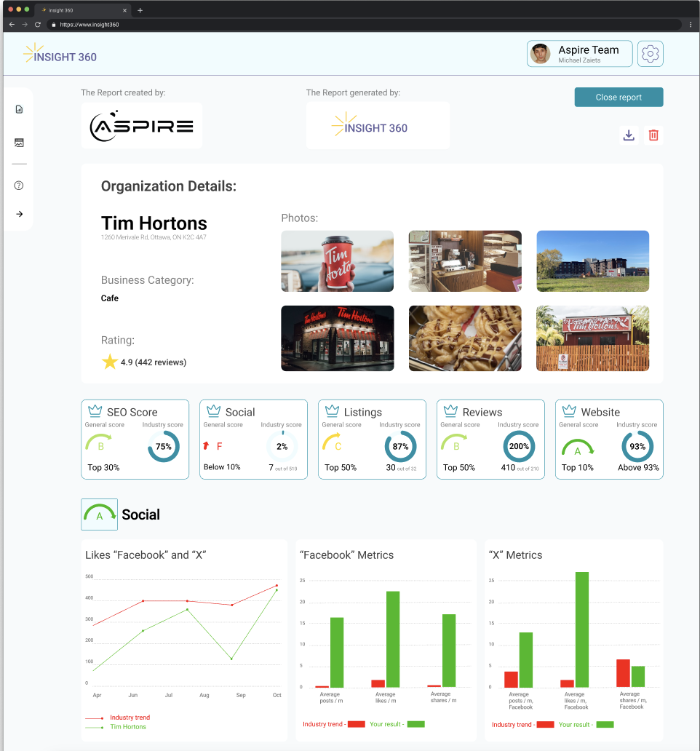This screenshot has width=700, height=751.
Task: Click the SEO Score crown icon
Action: tap(95, 411)
